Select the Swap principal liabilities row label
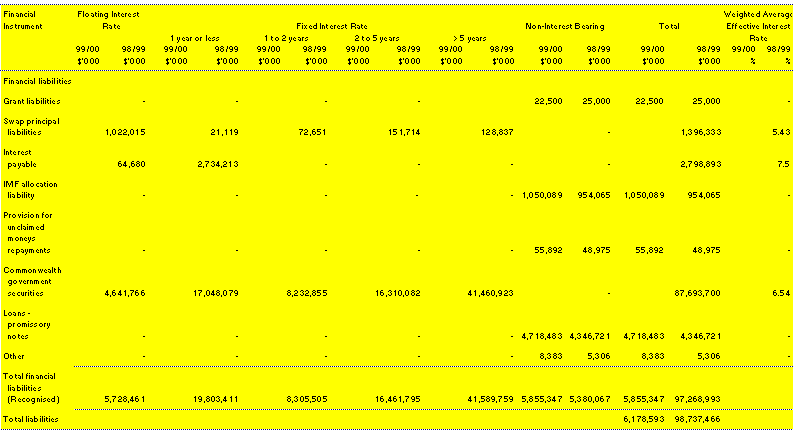This screenshot has width=793, height=434. point(30,126)
